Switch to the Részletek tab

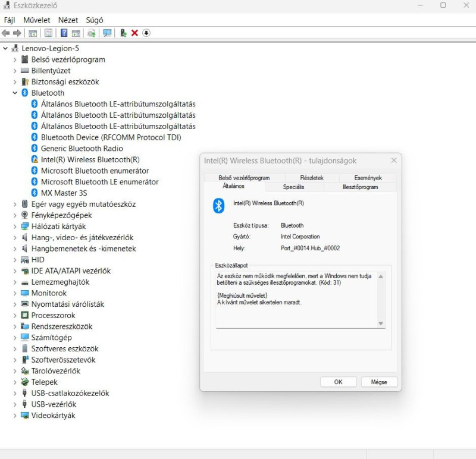(x=312, y=178)
